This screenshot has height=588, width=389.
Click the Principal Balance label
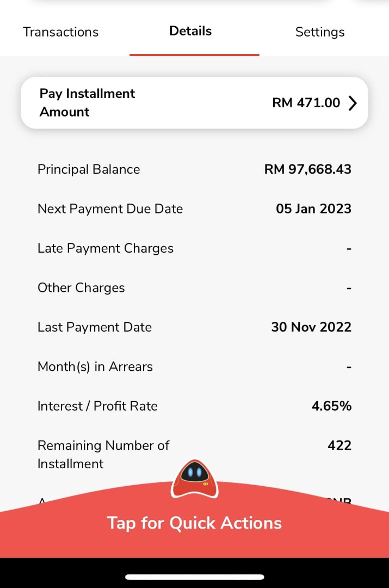pos(89,169)
